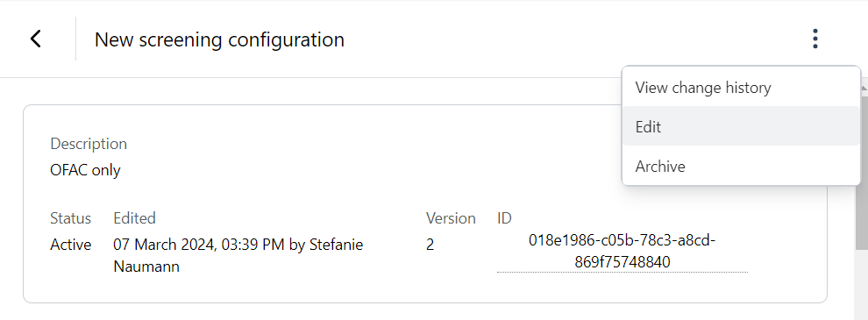
Task: Click the second line of the ID, 869f75748840
Action: point(623,262)
